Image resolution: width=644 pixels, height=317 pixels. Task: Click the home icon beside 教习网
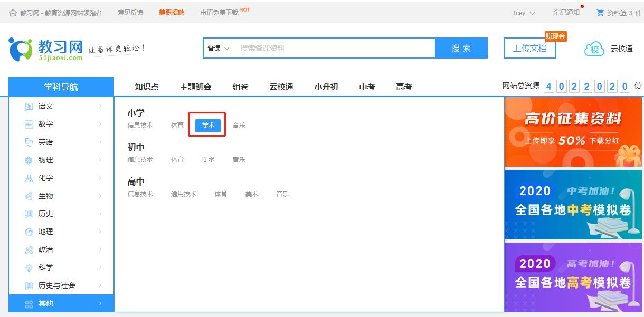click(12, 12)
